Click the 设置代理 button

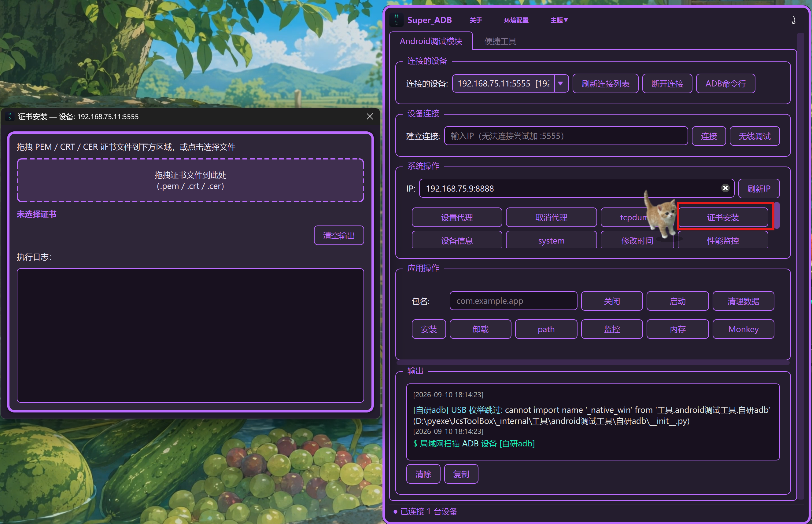(x=457, y=218)
